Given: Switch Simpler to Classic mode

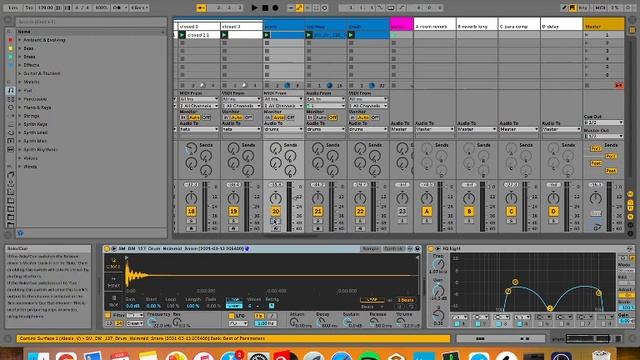Looking at the screenshot, I should tap(113, 264).
